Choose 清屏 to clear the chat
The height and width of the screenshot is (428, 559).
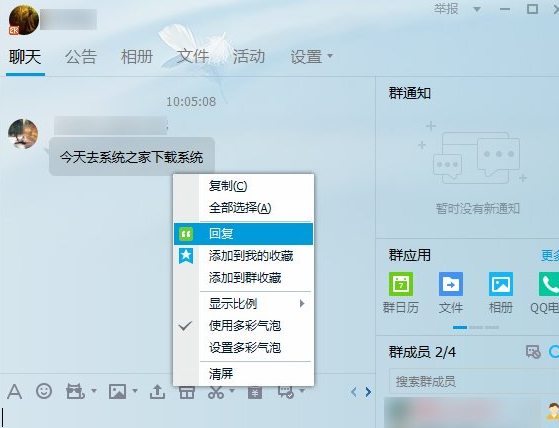243,374
